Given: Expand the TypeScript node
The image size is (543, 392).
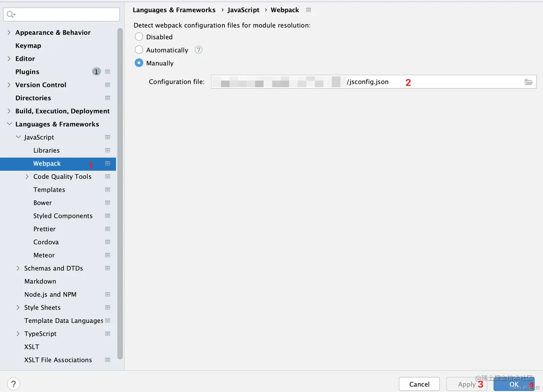Looking at the screenshot, I should click(18, 334).
